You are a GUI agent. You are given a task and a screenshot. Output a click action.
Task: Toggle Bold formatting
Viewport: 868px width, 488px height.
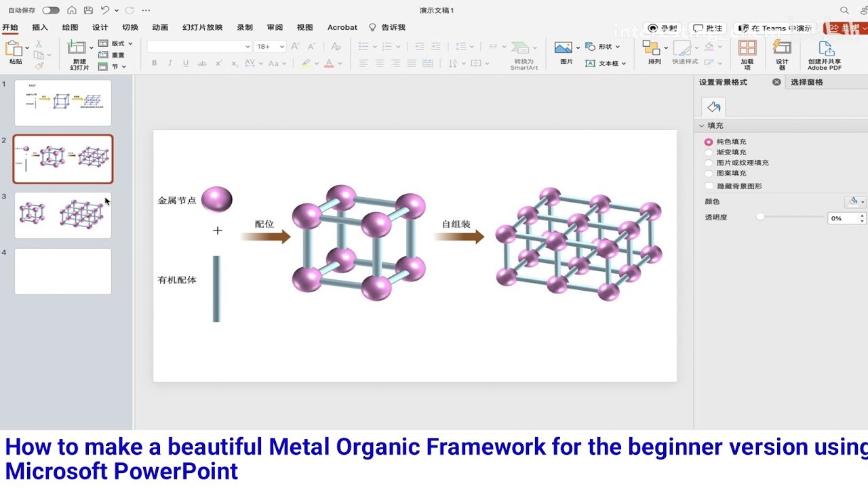pos(154,63)
